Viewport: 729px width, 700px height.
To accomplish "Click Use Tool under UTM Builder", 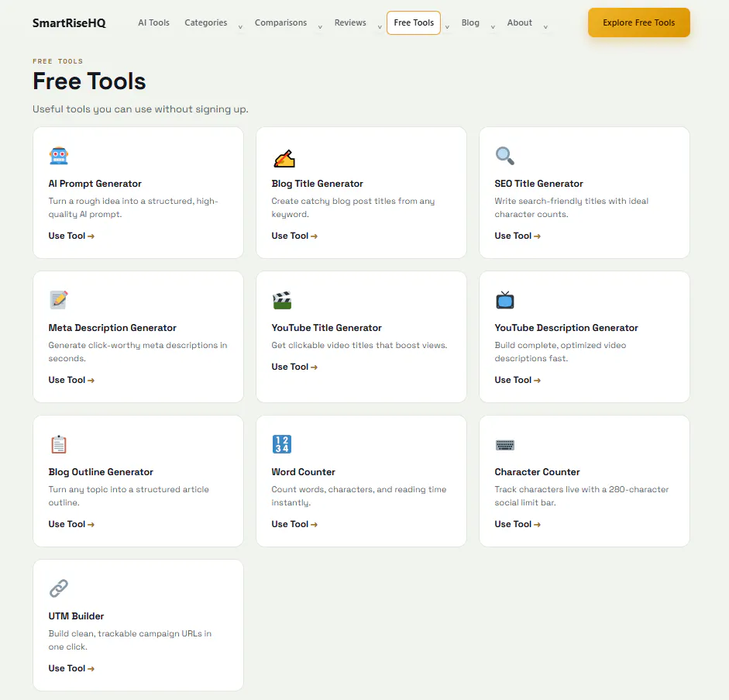I will (x=71, y=668).
